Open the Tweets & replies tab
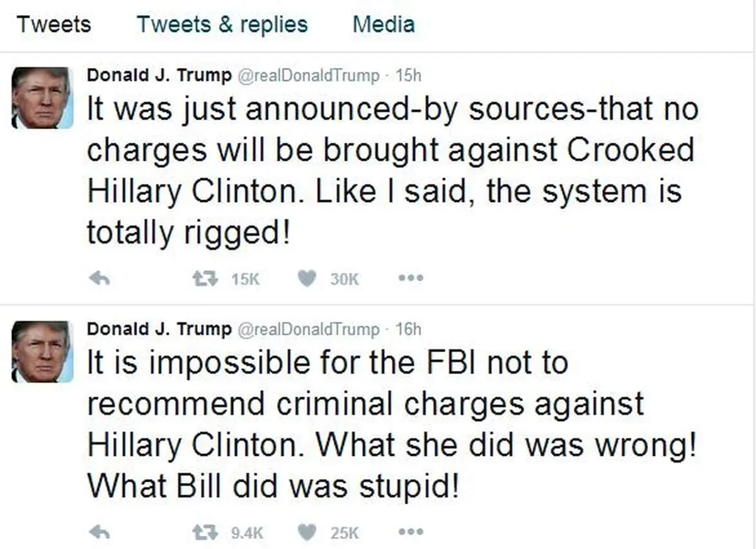 [x=222, y=25]
